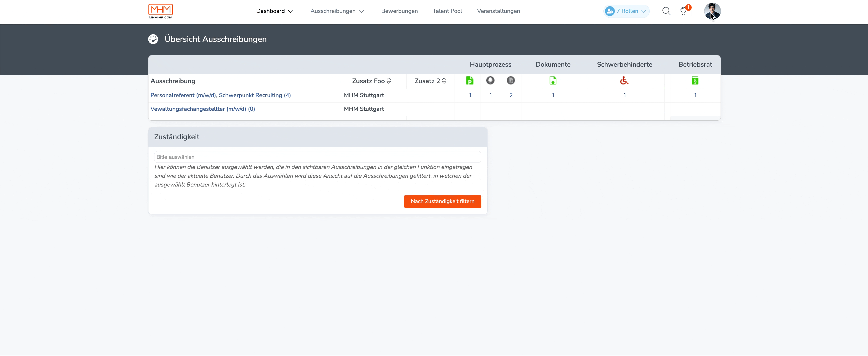
Task: Click MHM Stuttgart in Personalreferent row
Action: (364, 95)
